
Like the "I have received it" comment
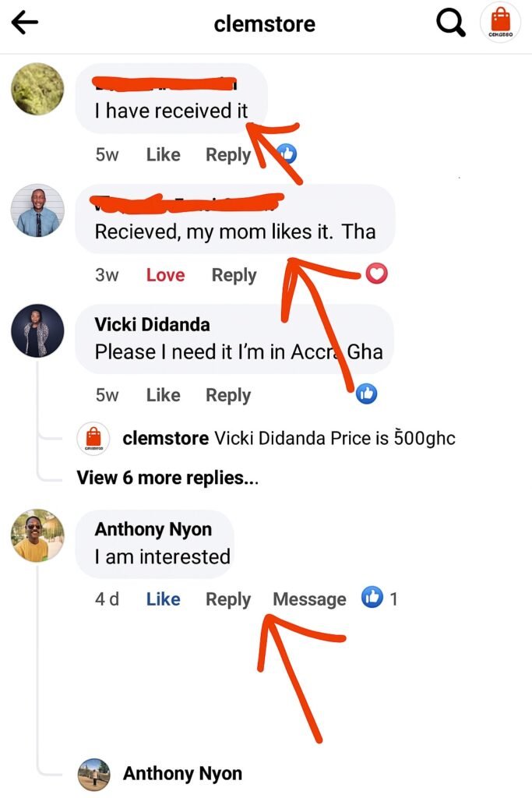pyautogui.click(x=163, y=154)
